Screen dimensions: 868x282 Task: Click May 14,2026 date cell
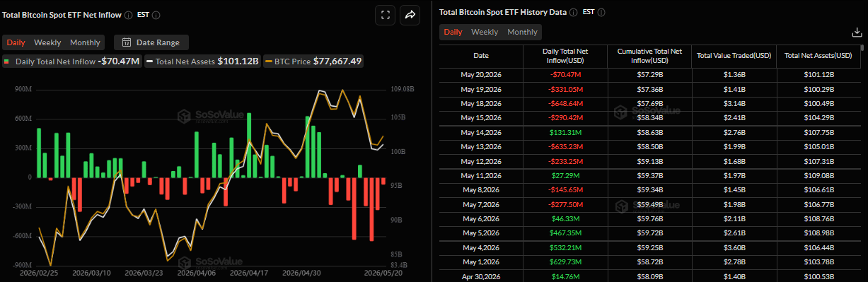tap(481, 132)
